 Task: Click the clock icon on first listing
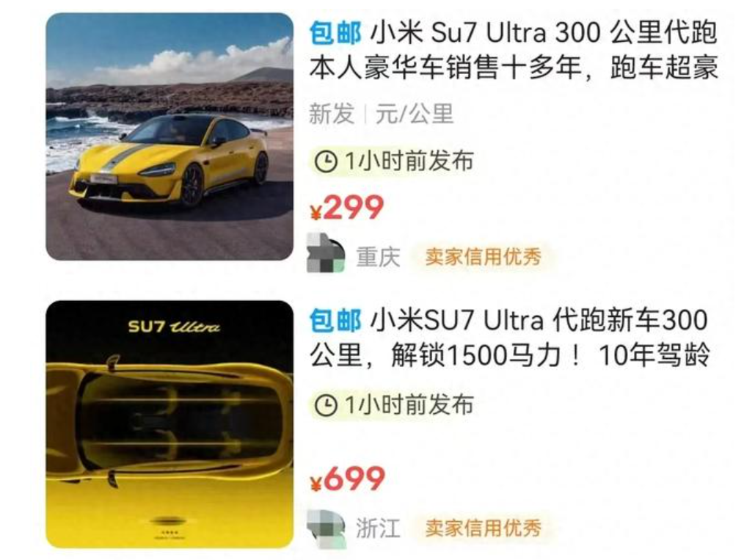point(326,161)
